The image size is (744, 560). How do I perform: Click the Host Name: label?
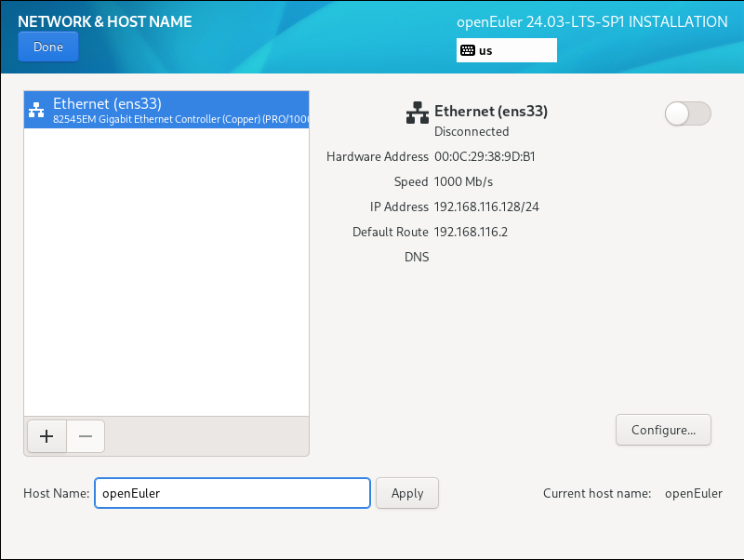pyautogui.click(x=57, y=494)
